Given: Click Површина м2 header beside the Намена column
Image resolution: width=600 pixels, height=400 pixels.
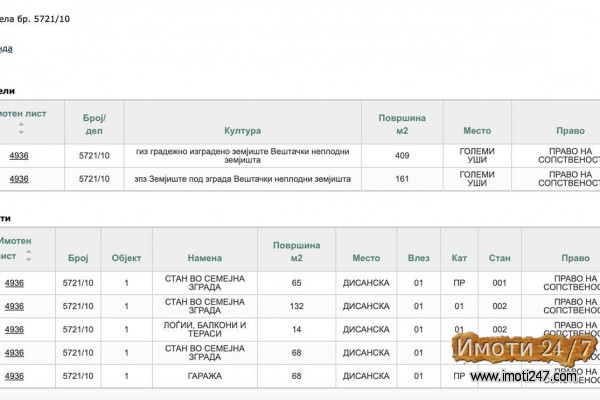Looking at the screenshot, I should pyautogui.click(x=296, y=250).
